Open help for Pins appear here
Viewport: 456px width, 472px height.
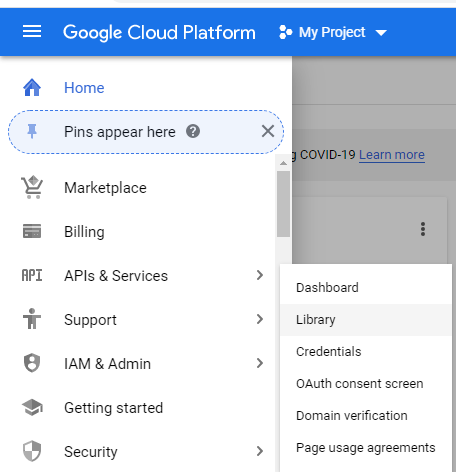(193, 131)
